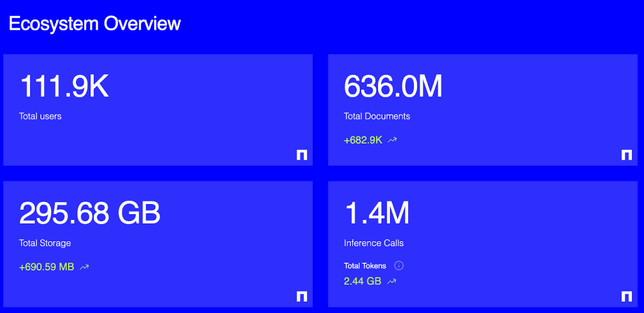
Task: Select the Inference Calls label
Action: 374,243
